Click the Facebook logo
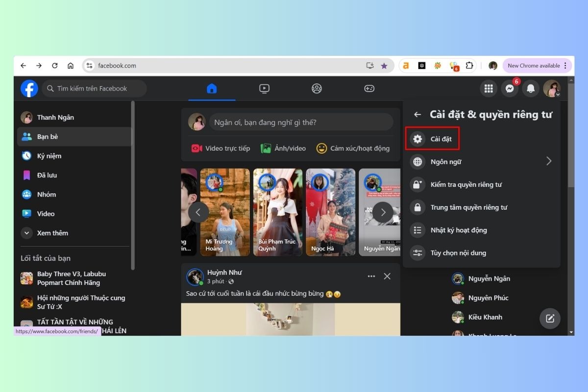The width and height of the screenshot is (588, 392). (x=29, y=89)
